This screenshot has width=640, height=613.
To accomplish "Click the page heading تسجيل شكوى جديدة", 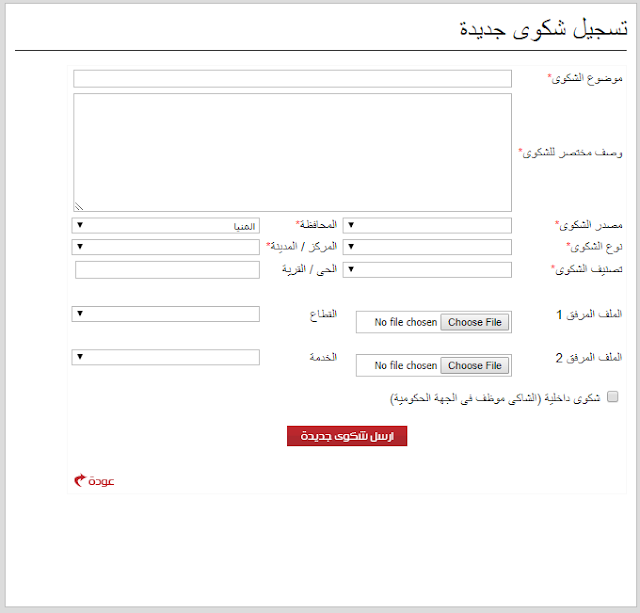I will click(543, 29).
